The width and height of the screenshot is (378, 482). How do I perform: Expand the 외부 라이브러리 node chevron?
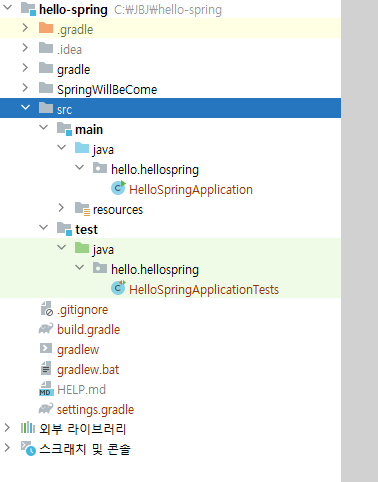(x=7, y=428)
